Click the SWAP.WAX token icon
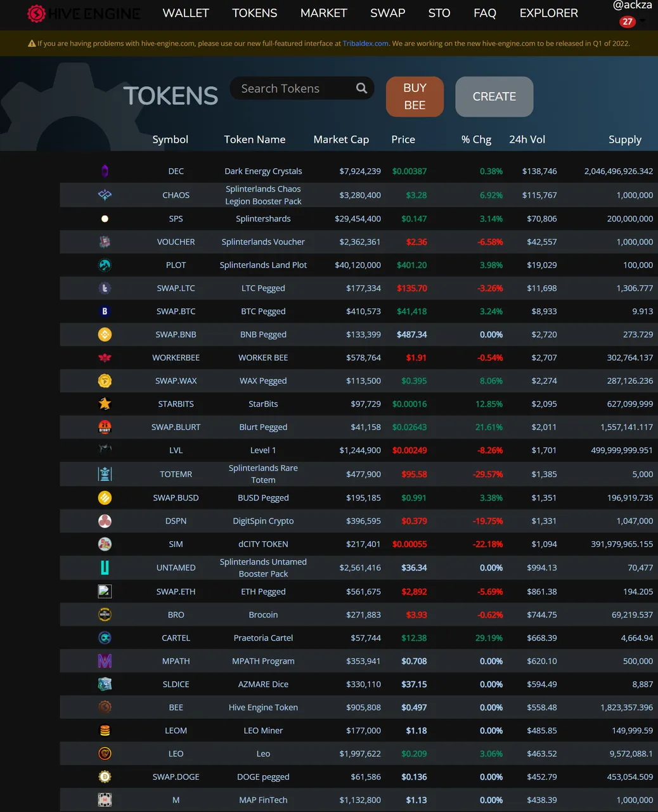 click(105, 381)
